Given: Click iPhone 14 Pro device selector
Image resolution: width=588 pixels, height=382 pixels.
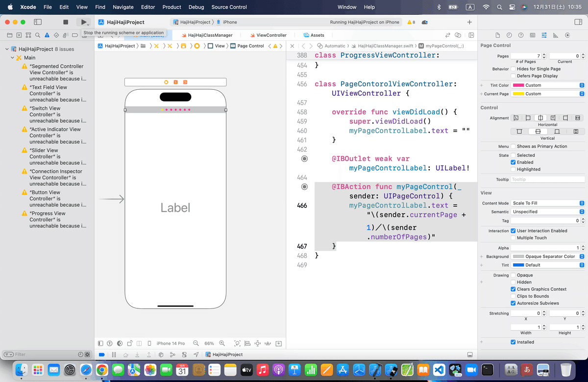Looking at the screenshot, I should click(x=171, y=343).
